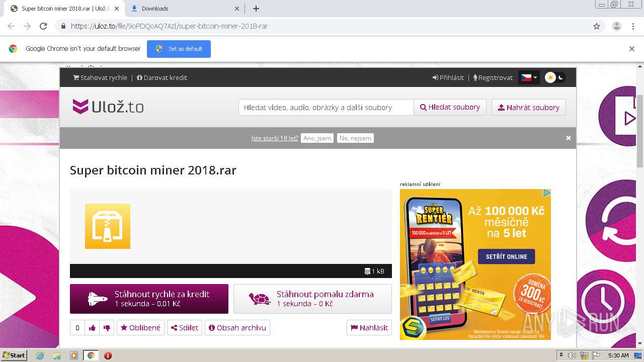Click the Sdílet share button
Image resolution: width=644 pixels, height=362 pixels.
coord(185,328)
